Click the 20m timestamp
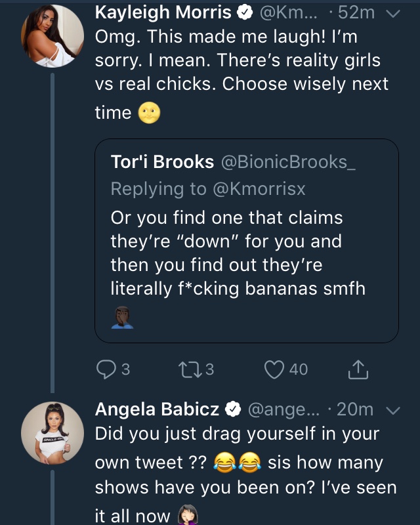 (x=355, y=409)
